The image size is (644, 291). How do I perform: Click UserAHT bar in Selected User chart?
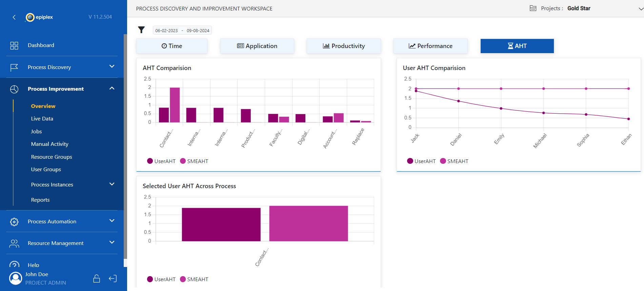(221, 225)
